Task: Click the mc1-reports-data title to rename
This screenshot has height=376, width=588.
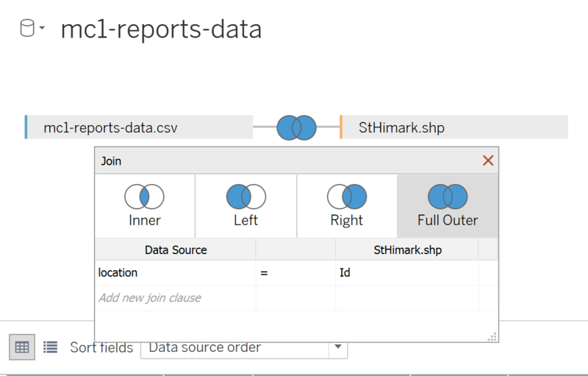Action: click(161, 29)
